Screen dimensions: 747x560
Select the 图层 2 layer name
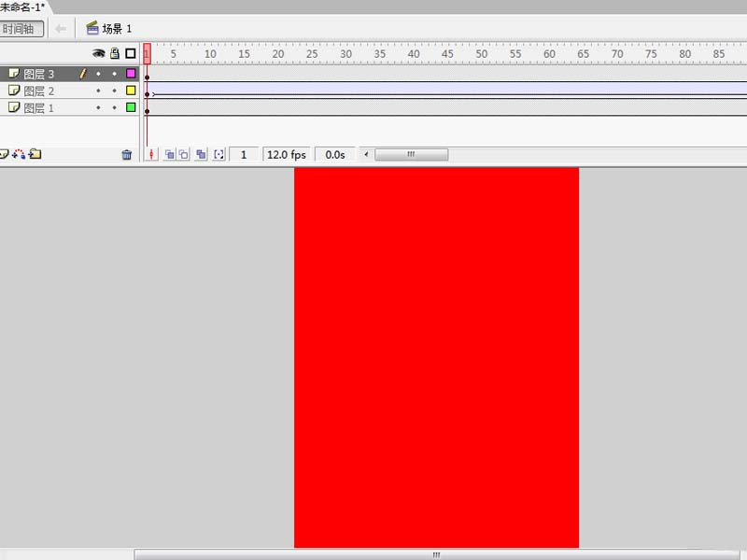pyautogui.click(x=39, y=91)
